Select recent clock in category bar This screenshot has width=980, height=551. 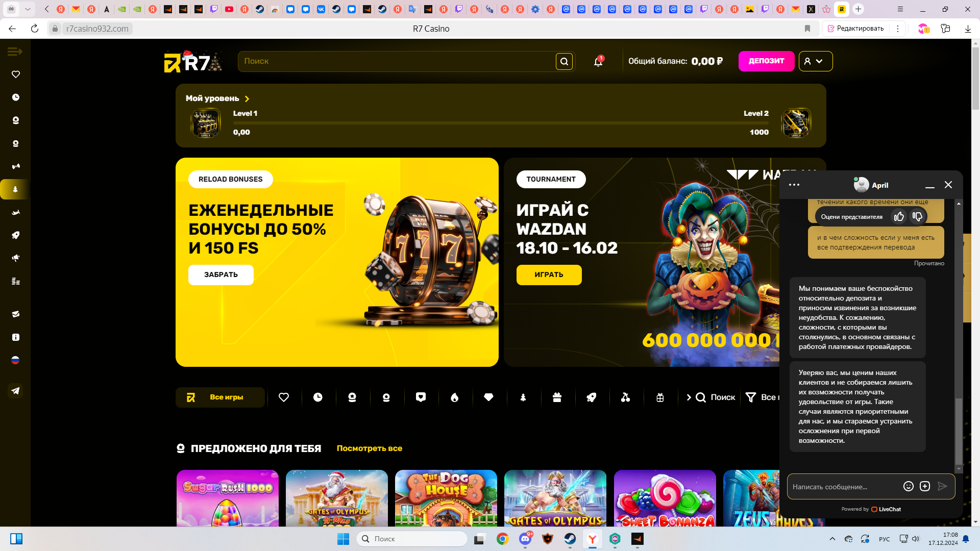(318, 397)
